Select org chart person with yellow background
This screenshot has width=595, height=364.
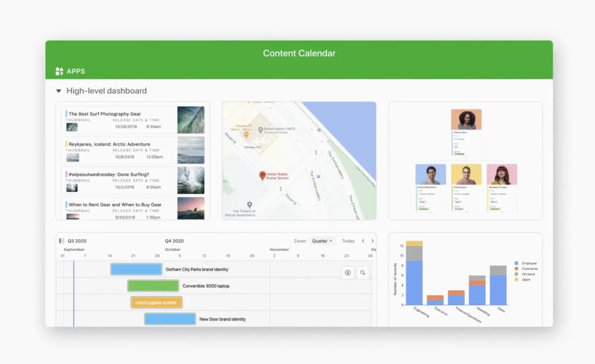point(466,174)
